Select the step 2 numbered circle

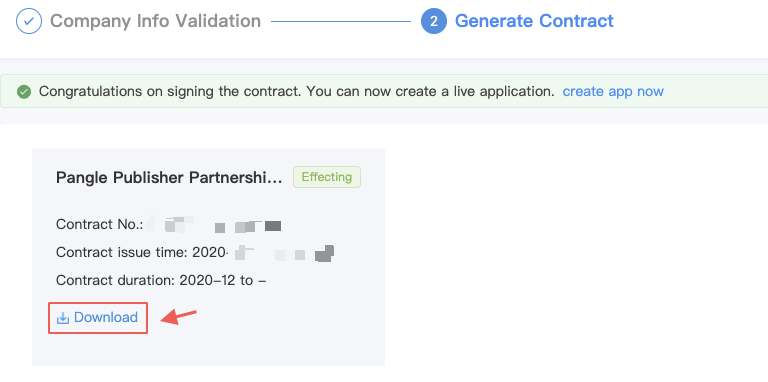click(x=433, y=21)
